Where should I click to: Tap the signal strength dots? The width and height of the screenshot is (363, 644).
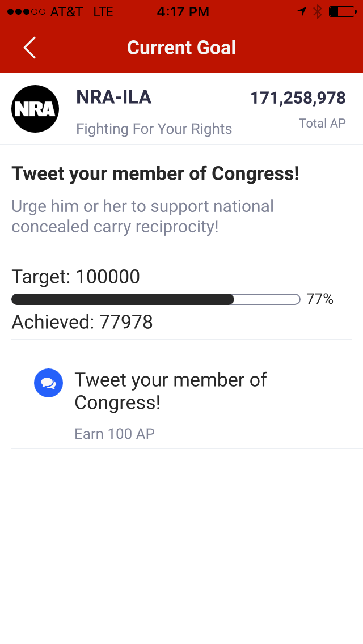point(26,11)
